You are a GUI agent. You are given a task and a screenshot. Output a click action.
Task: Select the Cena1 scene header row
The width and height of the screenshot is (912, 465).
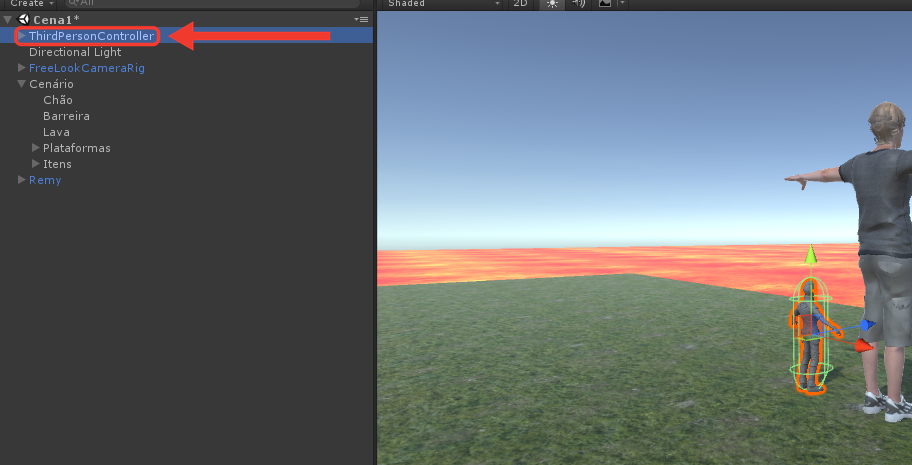(186, 20)
